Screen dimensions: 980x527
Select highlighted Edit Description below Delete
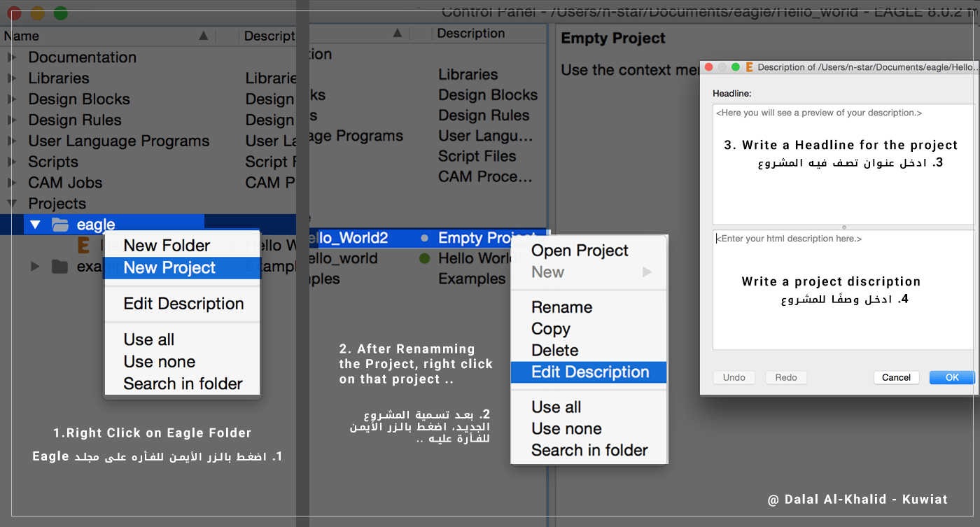tap(589, 372)
